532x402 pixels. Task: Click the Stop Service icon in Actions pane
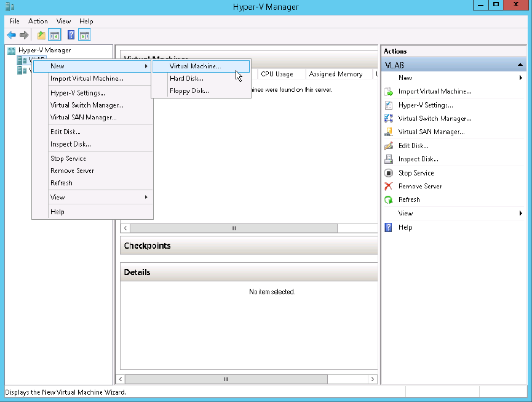click(389, 173)
